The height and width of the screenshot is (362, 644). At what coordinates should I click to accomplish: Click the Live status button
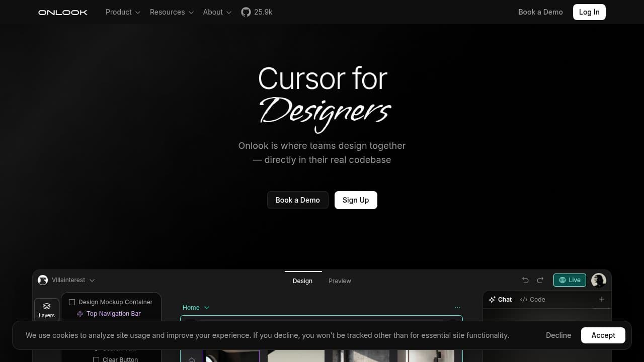click(570, 280)
